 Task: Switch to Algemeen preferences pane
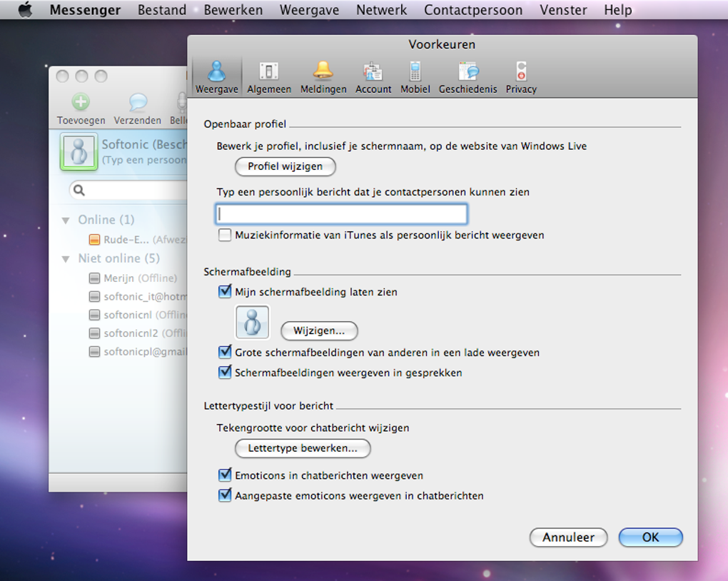point(269,77)
